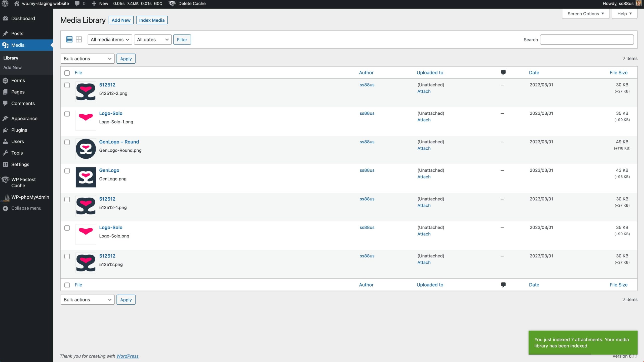Open the Logo-Solo-1.png heart thumbnail
Image resolution: width=644 pixels, height=362 pixels.
pyautogui.click(x=86, y=120)
